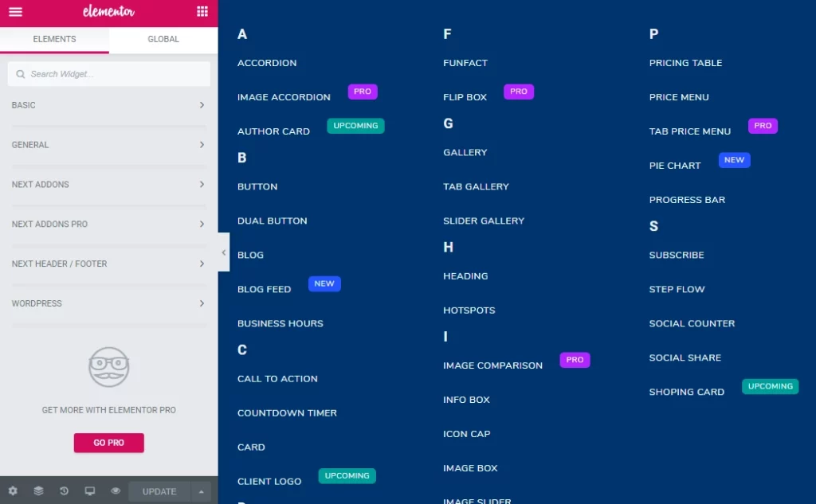The height and width of the screenshot is (504, 816).
Task: Open the Elements tab
Action: (54, 38)
